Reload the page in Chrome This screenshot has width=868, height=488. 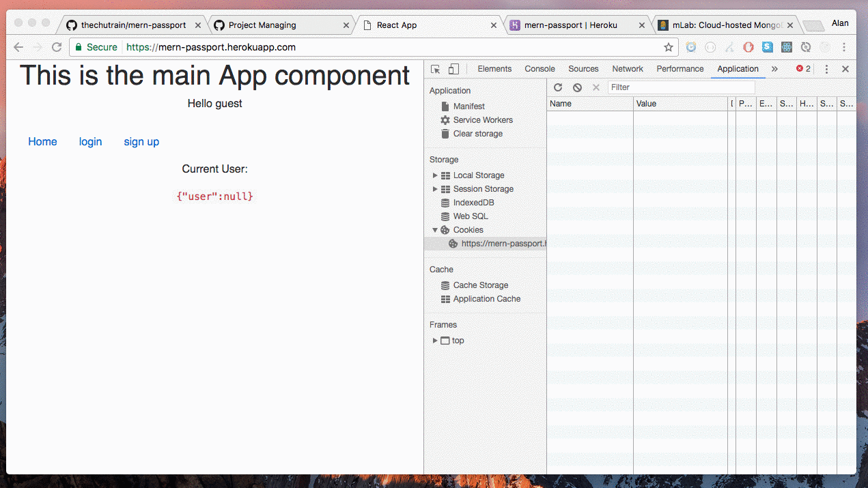(57, 47)
